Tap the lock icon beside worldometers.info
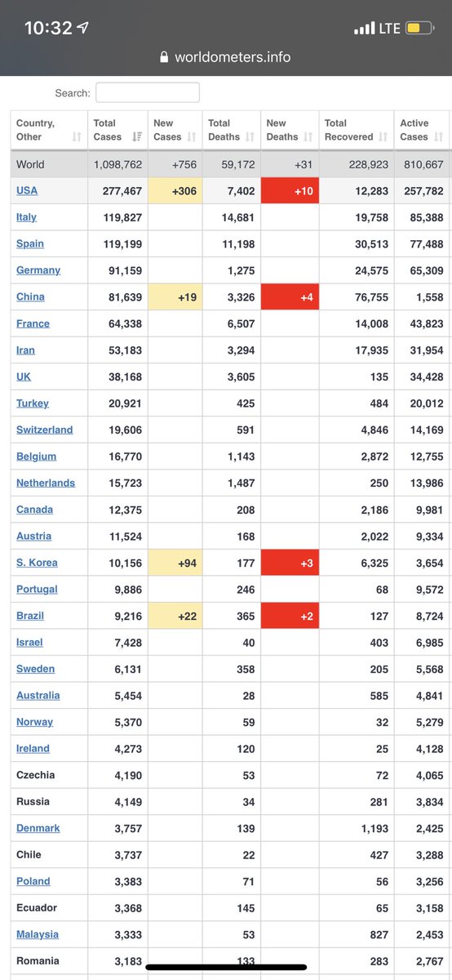Screen dimensions: 452x980 click(x=165, y=57)
